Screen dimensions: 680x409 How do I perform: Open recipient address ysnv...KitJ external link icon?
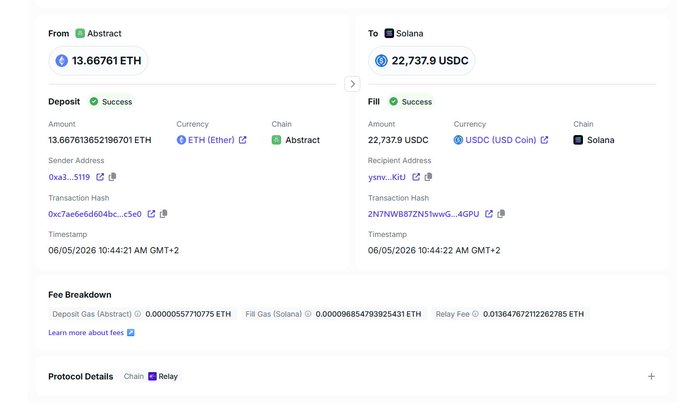[x=416, y=177]
